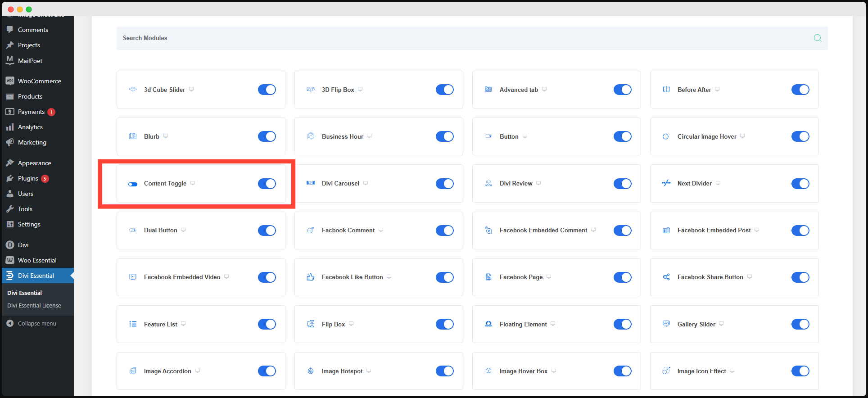Click the Facebook Embedded Video module label
Image resolution: width=868 pixels, height=398 pixels.
[x=182, y=277]
